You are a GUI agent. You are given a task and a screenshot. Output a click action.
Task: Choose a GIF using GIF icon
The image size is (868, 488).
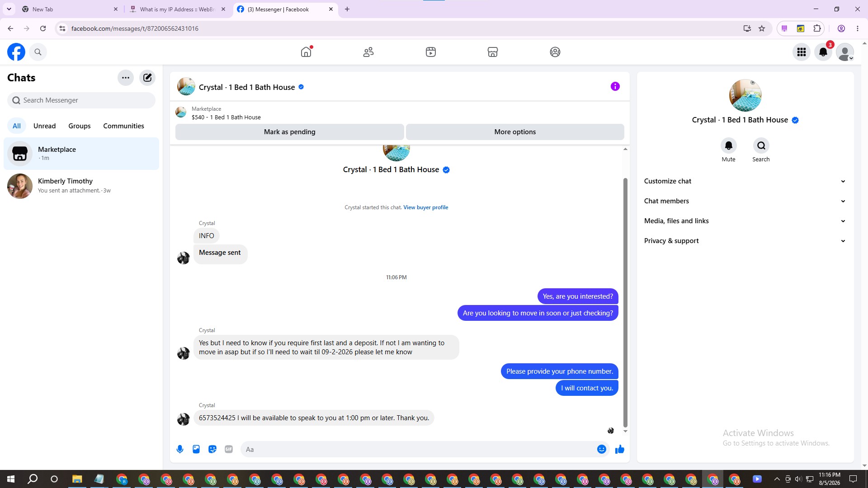pos(229,449)
